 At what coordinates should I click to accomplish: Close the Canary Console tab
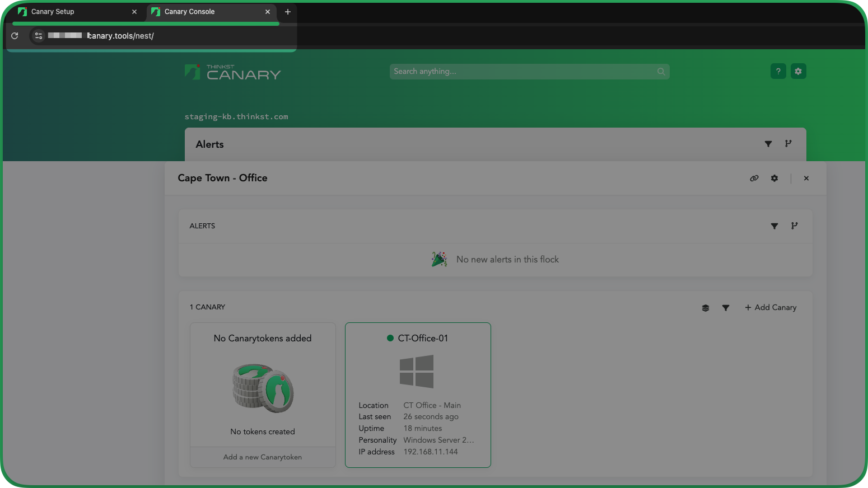click(268, 12)
